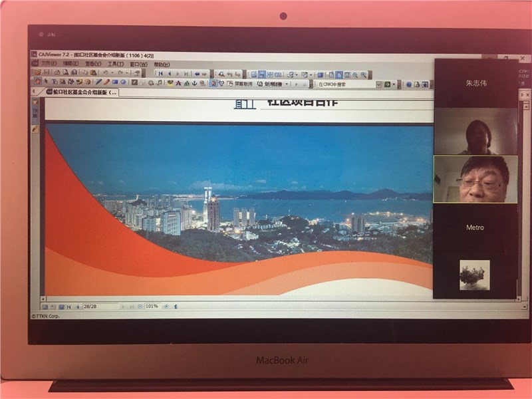
Task: Click the zoom out magnifier icon
Action: (354, 74)
